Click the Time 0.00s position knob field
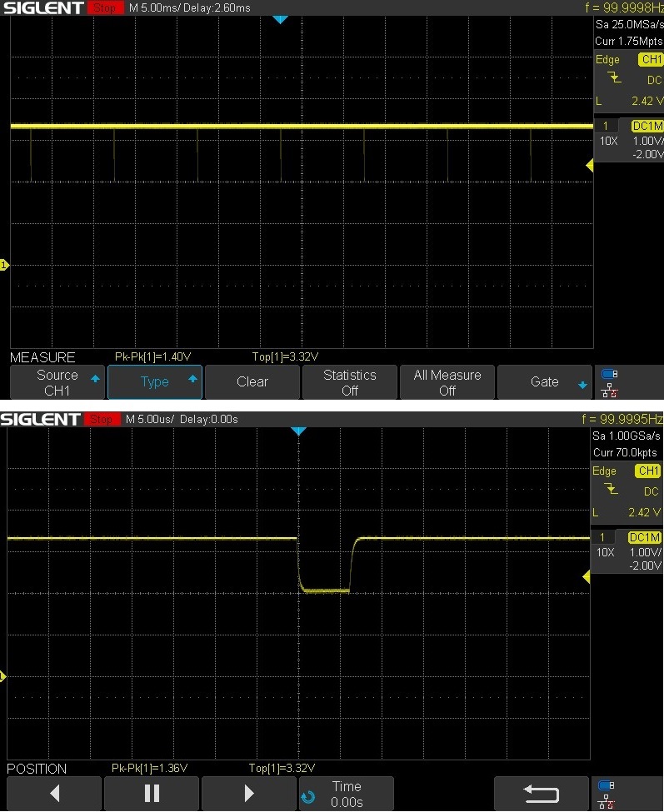664x812 pixels. (x=347, y=794)
